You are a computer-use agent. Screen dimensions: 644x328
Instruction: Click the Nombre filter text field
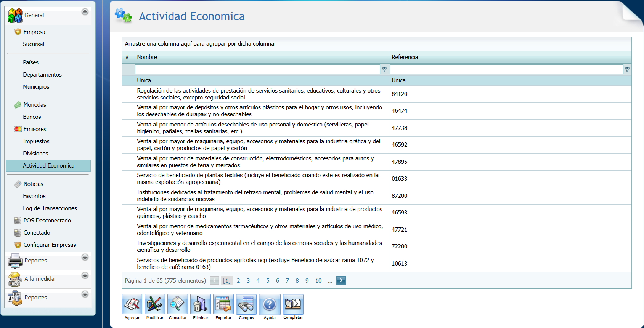[257, 69]
